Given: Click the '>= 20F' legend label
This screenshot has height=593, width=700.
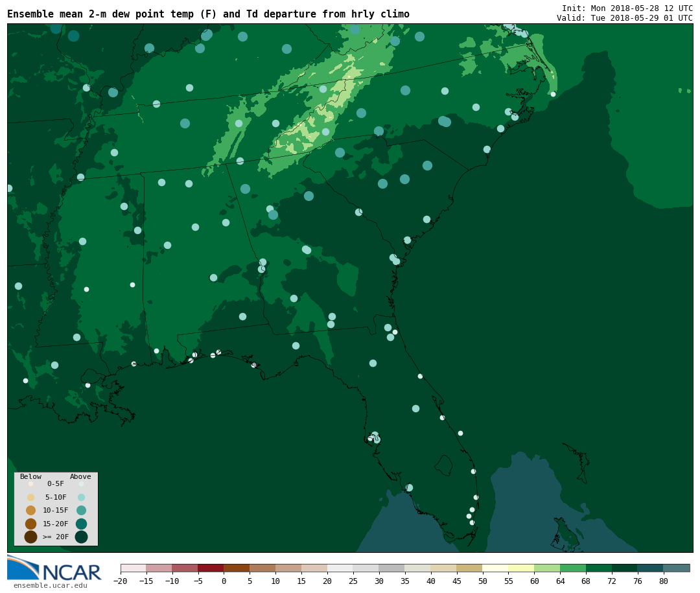Looking at the screenshot, I should [x=56, y=537].
